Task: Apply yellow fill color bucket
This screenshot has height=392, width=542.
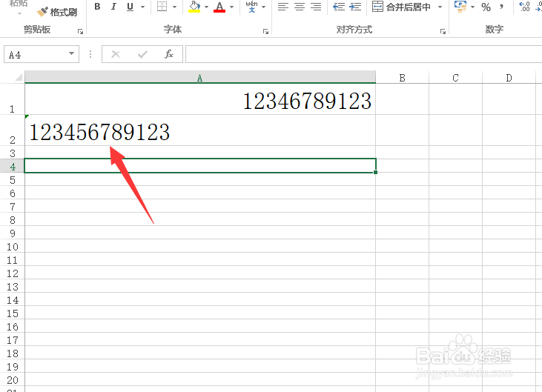Action: point(194,7)
